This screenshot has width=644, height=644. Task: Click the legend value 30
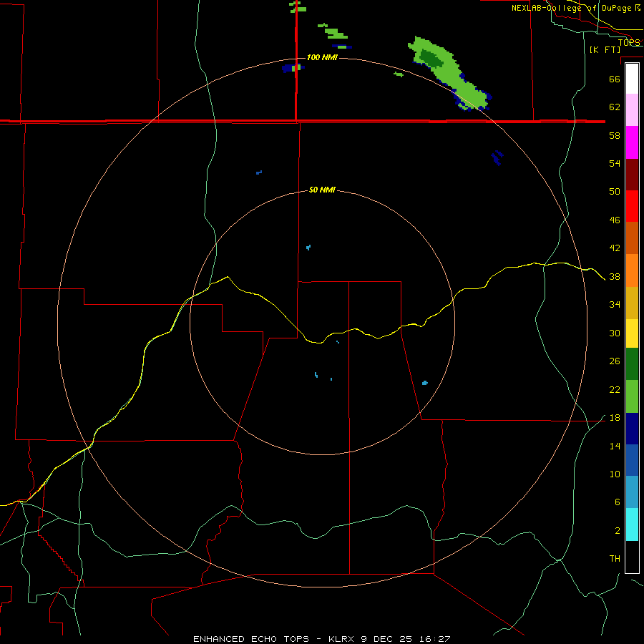click(615, 333)
